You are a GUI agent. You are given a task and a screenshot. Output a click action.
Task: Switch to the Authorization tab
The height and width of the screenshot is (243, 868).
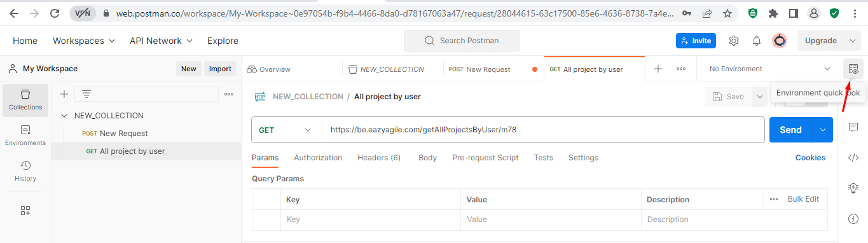pos(318,158)
